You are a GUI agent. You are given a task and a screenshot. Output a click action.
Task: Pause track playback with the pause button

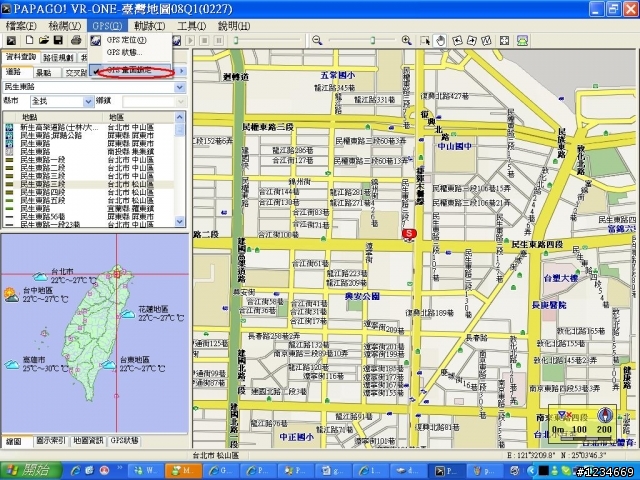pyautogui.click(x=219, y=40)
